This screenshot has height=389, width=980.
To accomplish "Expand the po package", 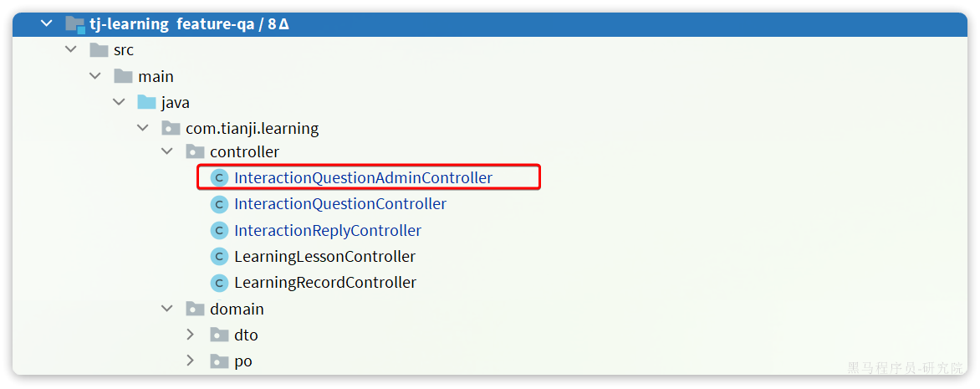I will 191,361.
